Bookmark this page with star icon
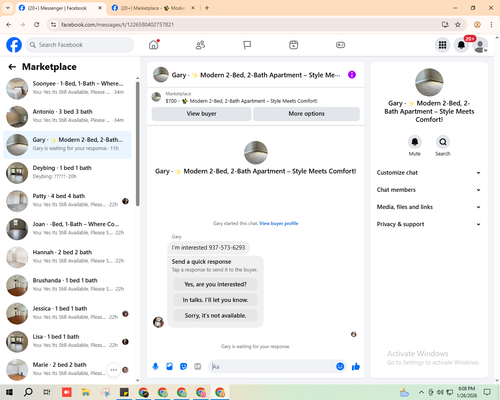500x400 pixels. pos(458,25)
